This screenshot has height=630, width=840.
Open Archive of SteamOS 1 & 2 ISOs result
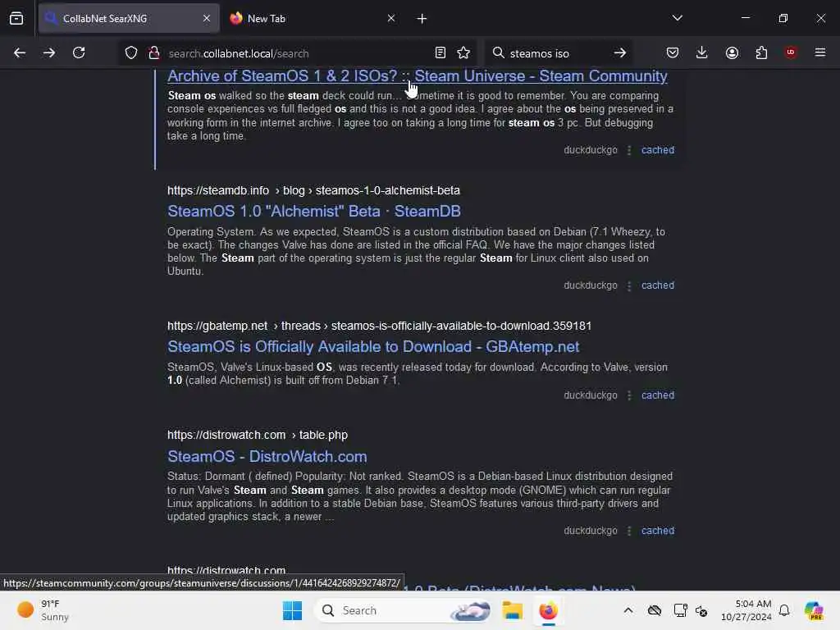(x=418, y=76)
